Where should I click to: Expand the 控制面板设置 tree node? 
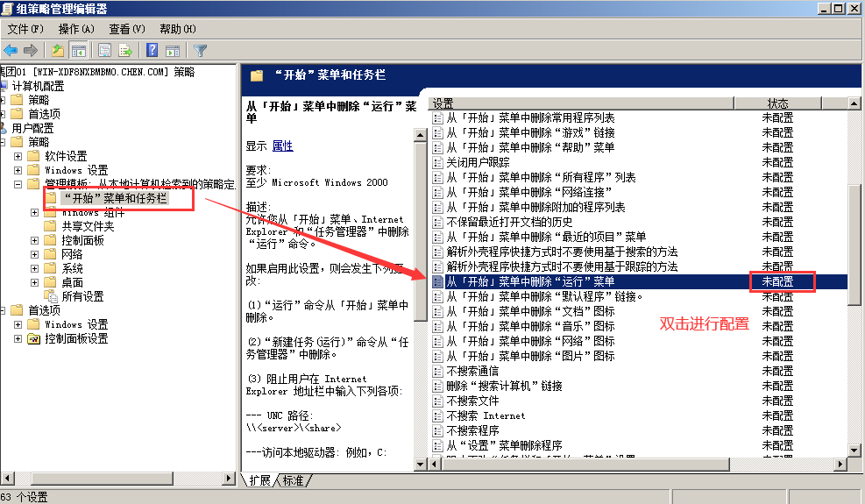pyautogui.click(x=18, y=339)
